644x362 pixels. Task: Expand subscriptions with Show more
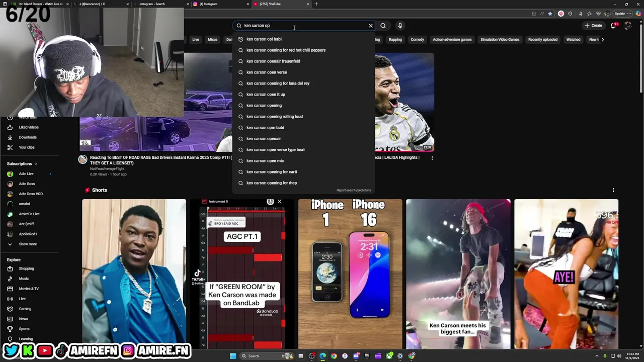coord(28,244)
